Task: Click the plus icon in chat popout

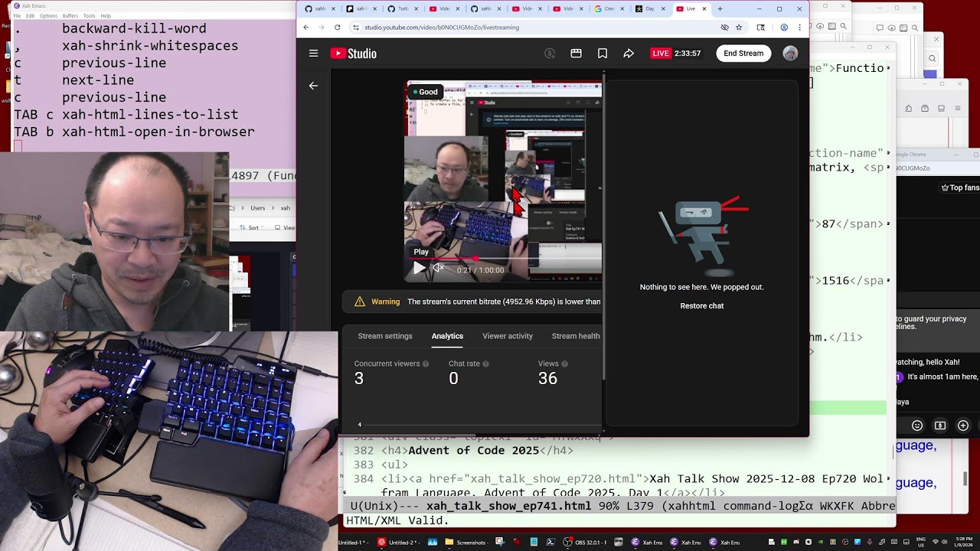Action: tap(963, 425)
